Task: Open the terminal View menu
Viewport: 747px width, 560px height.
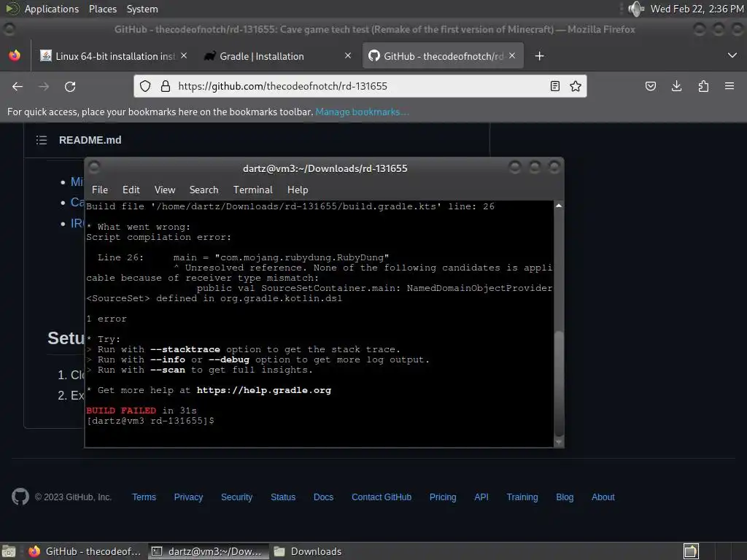Action: 165,190
